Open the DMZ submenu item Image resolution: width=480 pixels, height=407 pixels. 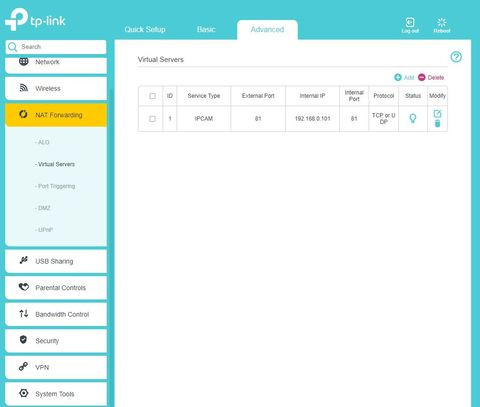pyautogui.click(x=43, y=208)
